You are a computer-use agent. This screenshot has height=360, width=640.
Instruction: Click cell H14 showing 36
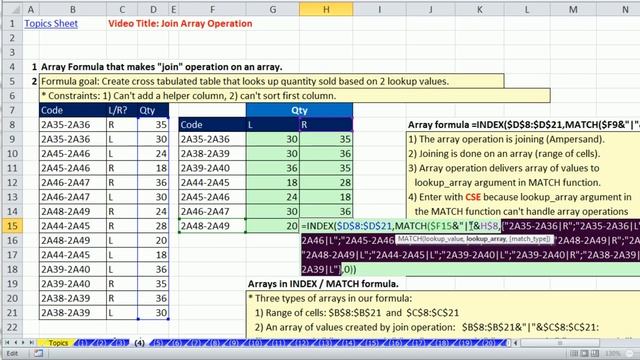[x=326, y=211]
